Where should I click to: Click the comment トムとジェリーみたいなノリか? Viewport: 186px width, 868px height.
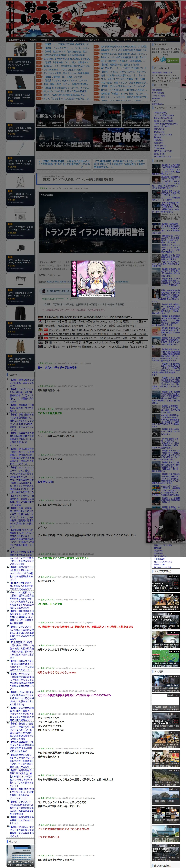55,505
